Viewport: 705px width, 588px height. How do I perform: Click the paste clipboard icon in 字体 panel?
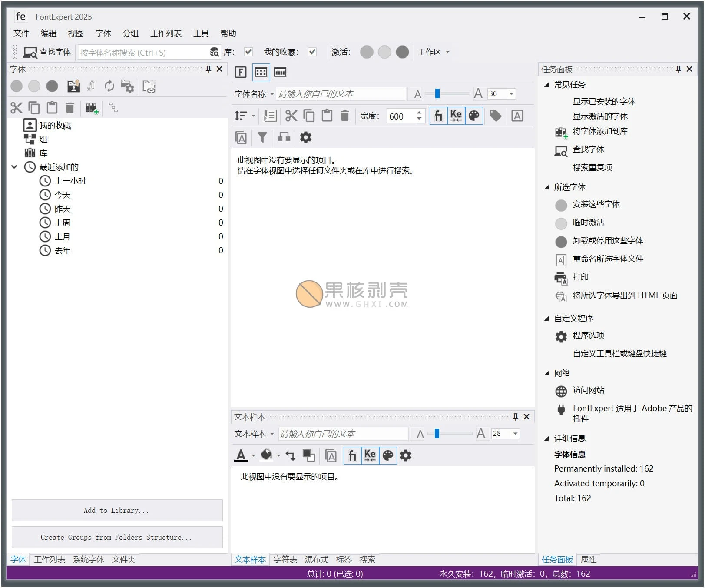[x=52, y=107]
